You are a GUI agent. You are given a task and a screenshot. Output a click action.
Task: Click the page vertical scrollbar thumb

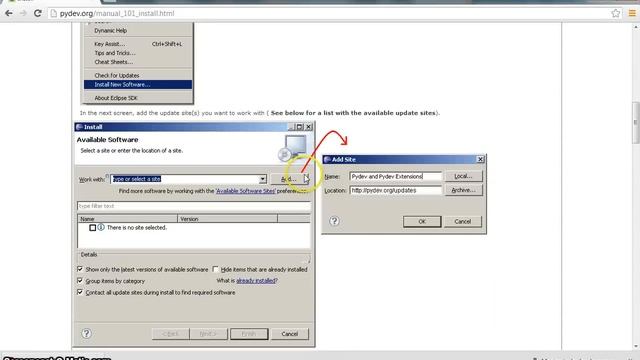(x=636, y=122)
